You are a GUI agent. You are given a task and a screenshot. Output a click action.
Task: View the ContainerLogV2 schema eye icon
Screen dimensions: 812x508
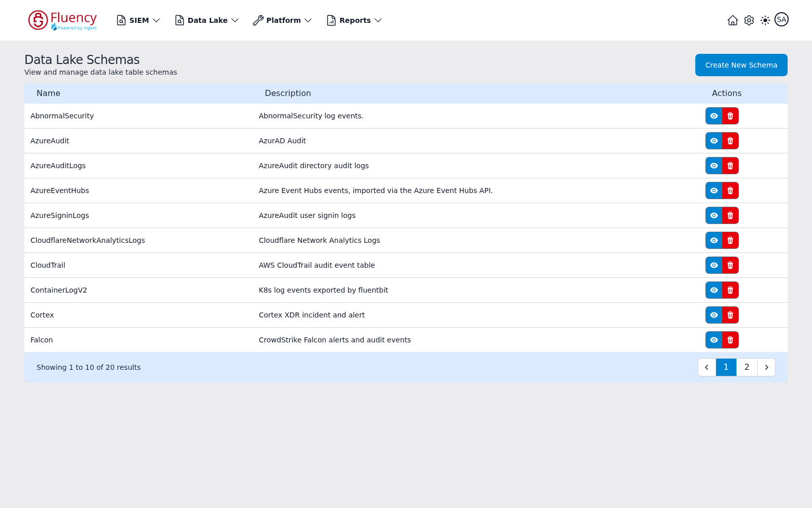click(714, 290)
